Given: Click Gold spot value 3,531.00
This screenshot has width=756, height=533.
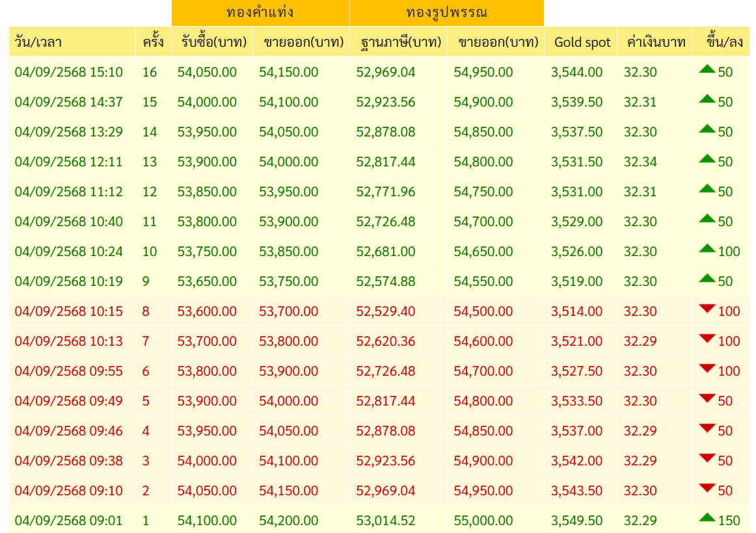Looking at the screenshot, I should (576, 192).
